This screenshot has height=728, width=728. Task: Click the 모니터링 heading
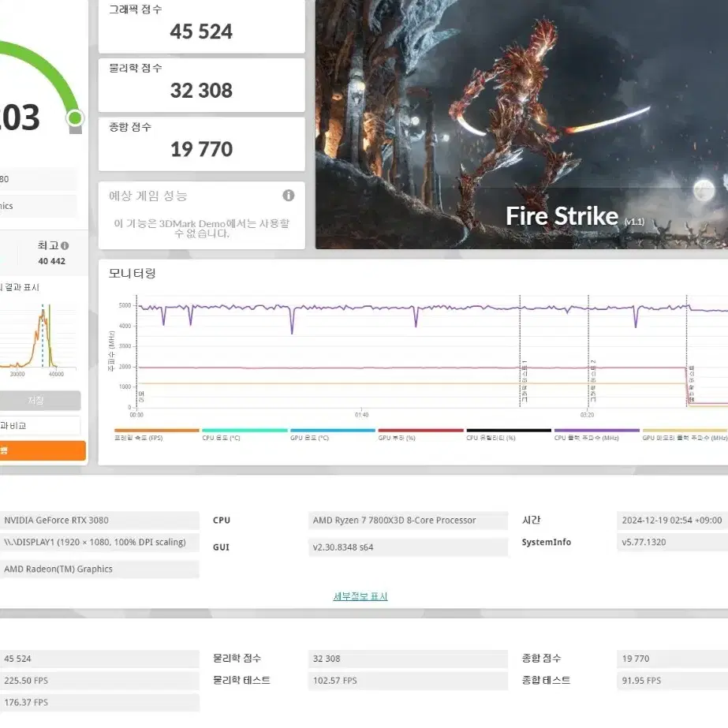tap(133, 273)
